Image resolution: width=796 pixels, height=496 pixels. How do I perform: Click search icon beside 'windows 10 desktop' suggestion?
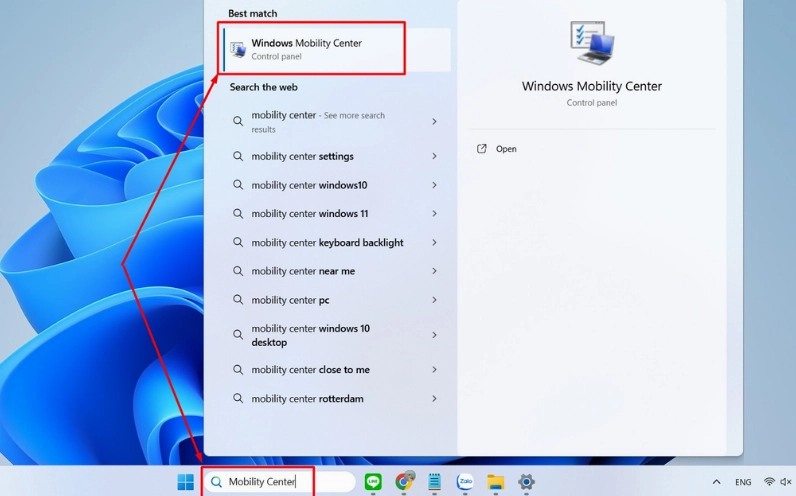pyautogui.click(x=238, y=335)
